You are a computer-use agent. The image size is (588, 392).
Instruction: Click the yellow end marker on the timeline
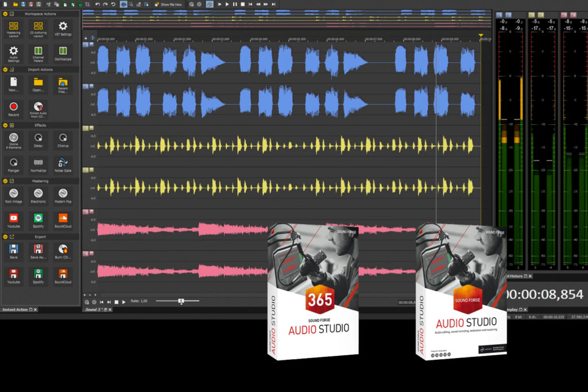tap(481, 36)
